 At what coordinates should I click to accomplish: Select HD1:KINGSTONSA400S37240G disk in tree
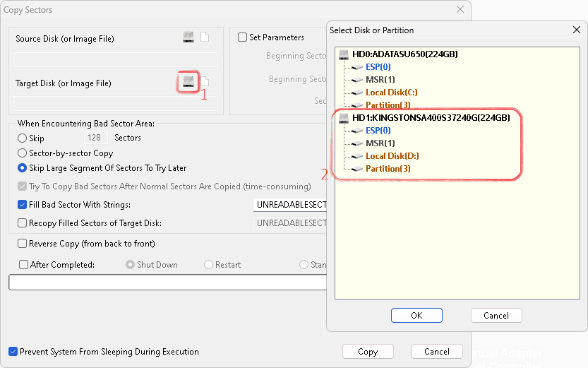pyautogui.click(x=431, y=118)
